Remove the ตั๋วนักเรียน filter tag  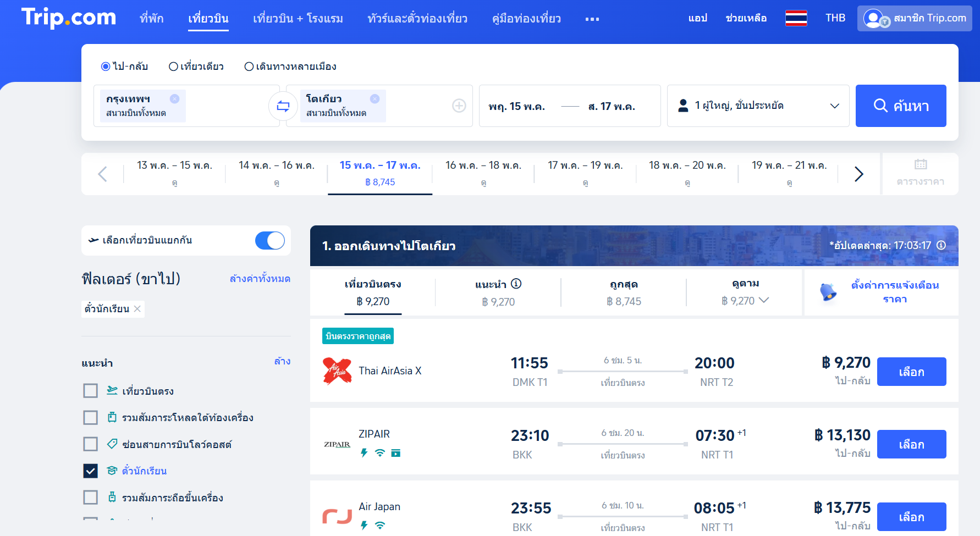(x=137, y=309)
